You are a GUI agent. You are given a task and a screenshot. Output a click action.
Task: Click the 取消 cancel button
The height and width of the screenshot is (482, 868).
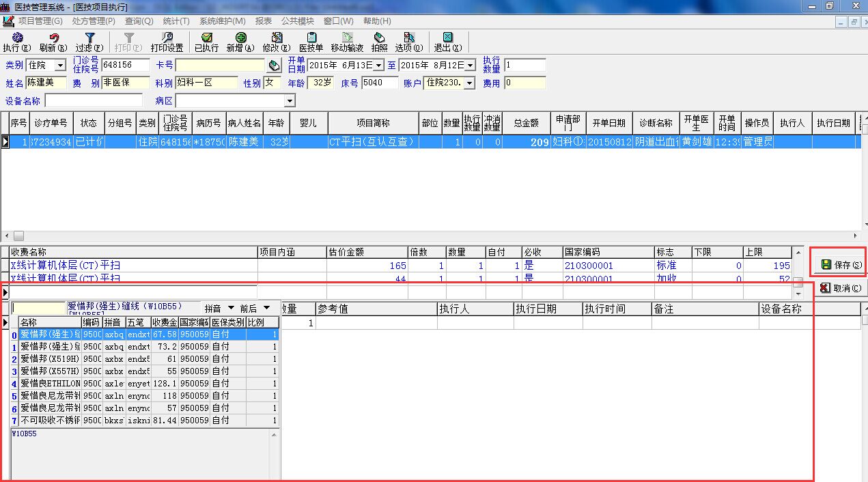click(x=840, y=288)
